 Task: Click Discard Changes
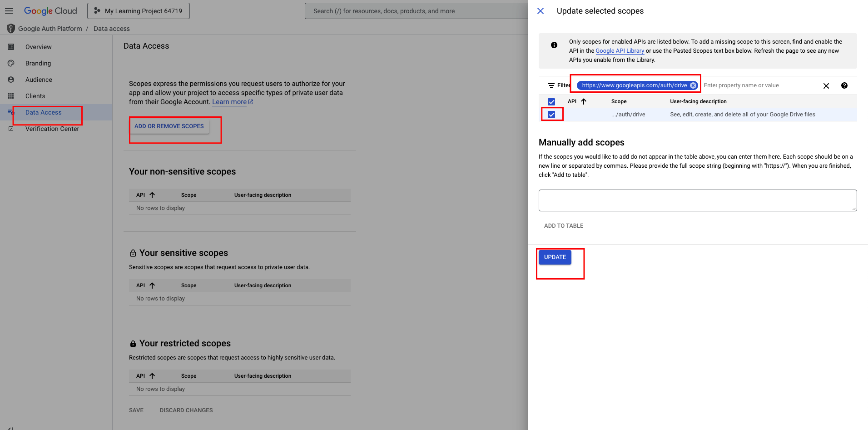click(186, 410)
